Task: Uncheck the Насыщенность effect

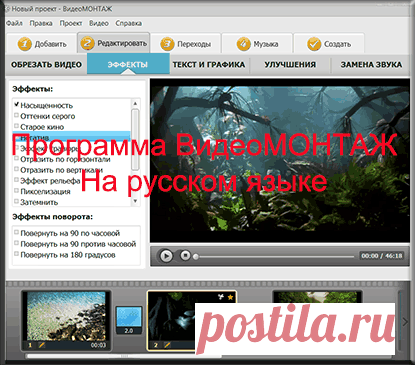Action: [x=16, y=105]
